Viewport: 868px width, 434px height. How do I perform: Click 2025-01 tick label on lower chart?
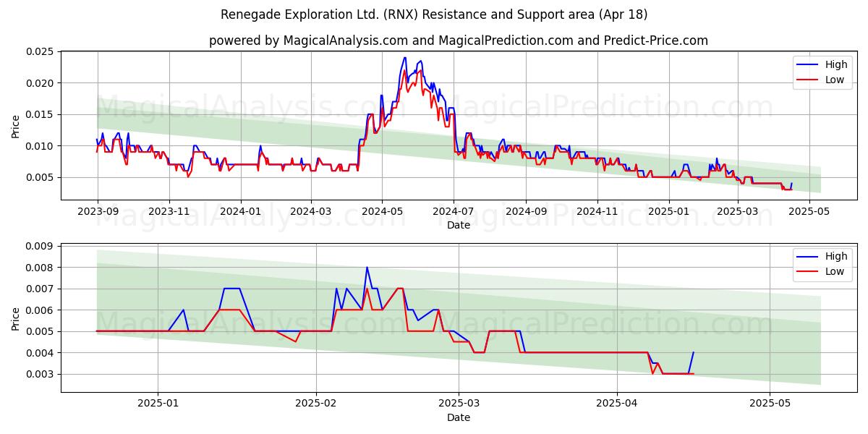pos(158,404)
